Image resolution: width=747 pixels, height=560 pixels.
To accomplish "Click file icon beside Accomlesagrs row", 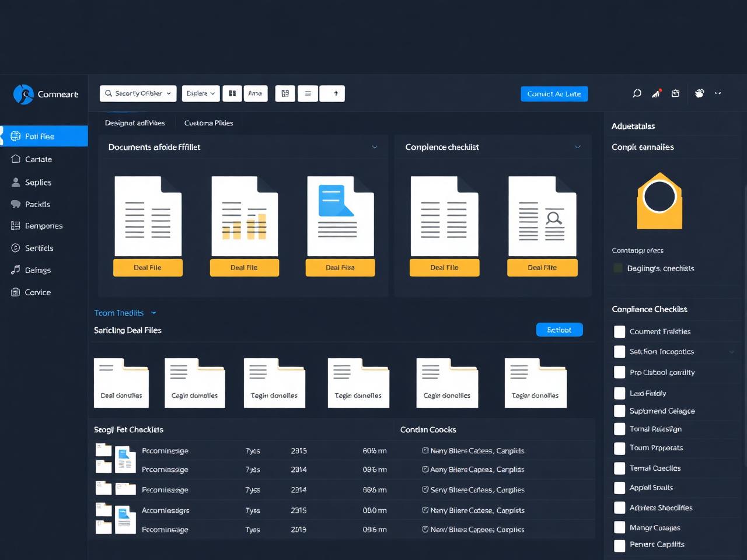I will [x=125, y=520].
